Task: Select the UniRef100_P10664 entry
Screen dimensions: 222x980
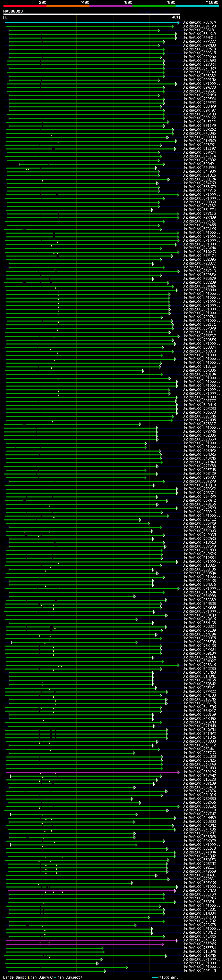Action: [x=199, y=558]
